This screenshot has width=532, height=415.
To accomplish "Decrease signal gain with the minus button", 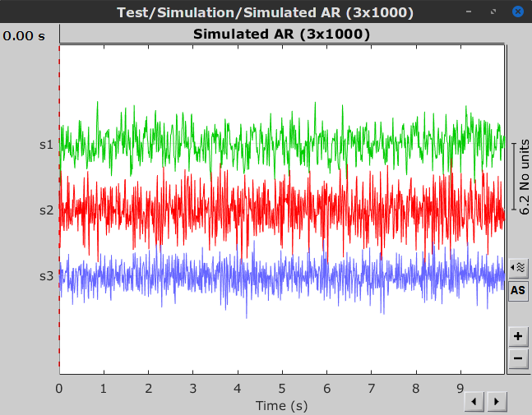I will tap(518, 357).
